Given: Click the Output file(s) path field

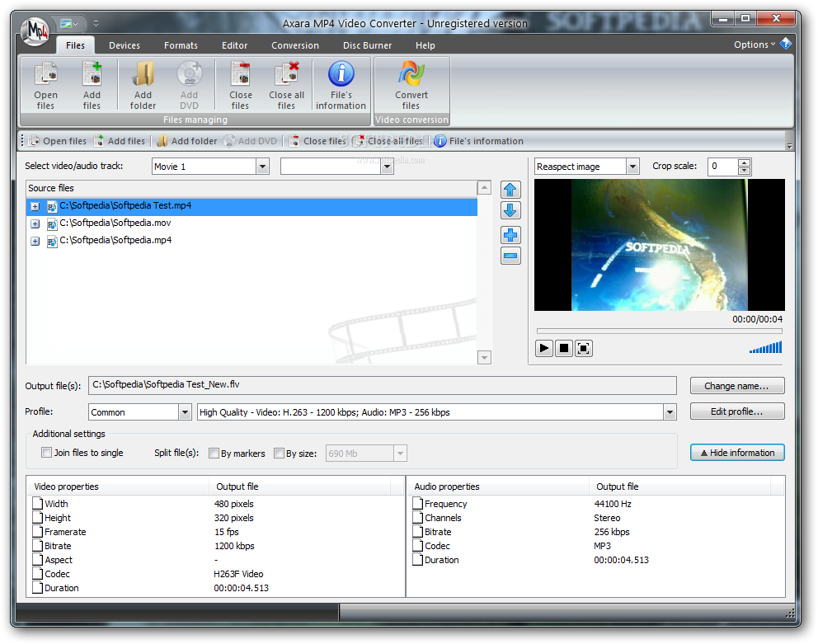Looking at the screenshot, I should pyautogui.click(x=383, y=385).
